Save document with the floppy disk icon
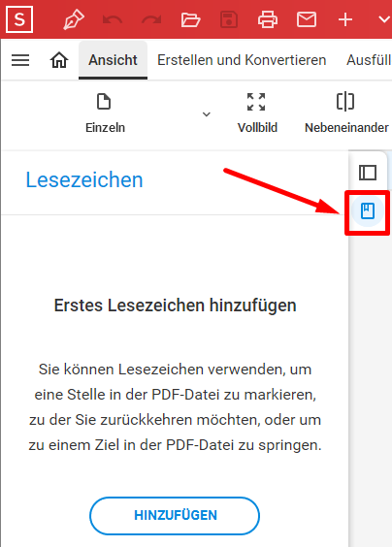The width and height of the screenshot is (392, 547). point(229,19)
